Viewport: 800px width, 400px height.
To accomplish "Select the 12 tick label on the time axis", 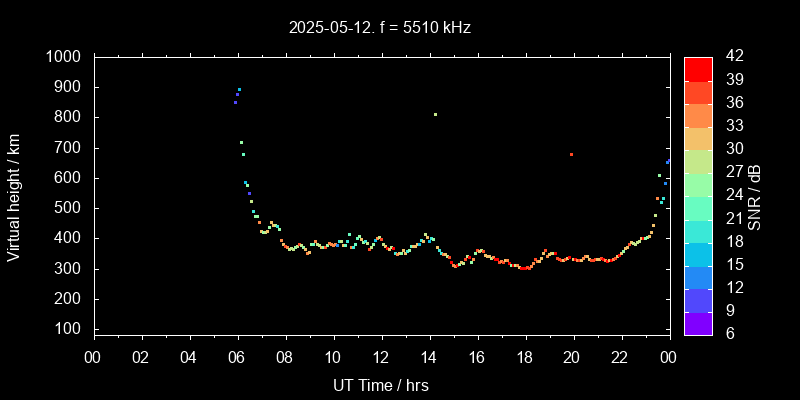I will [381, 357].
